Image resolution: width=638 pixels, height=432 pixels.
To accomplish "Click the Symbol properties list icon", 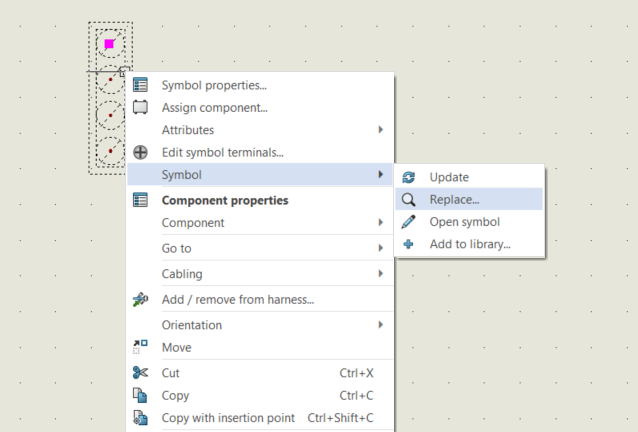I will coord(140,85).
